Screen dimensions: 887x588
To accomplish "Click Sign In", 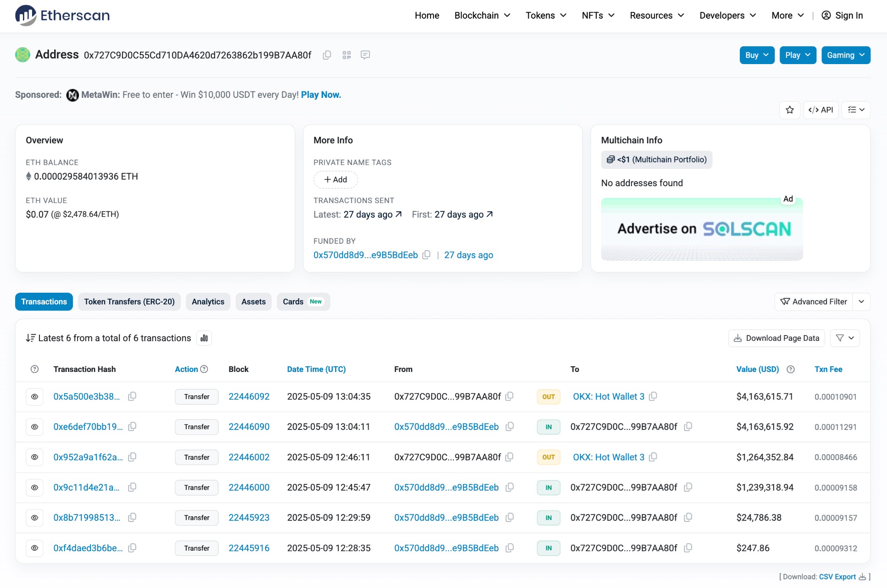I will click(x=842, y=16).
